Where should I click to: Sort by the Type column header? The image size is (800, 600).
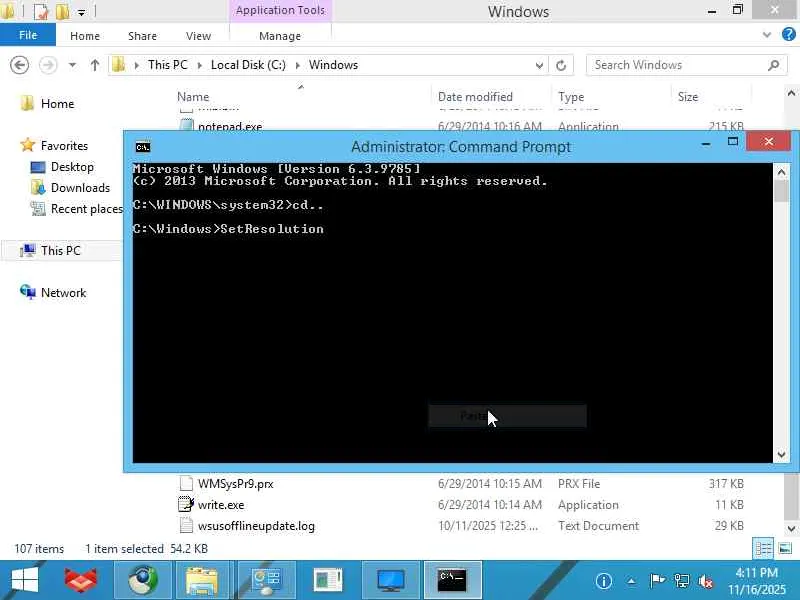(571, 96)
